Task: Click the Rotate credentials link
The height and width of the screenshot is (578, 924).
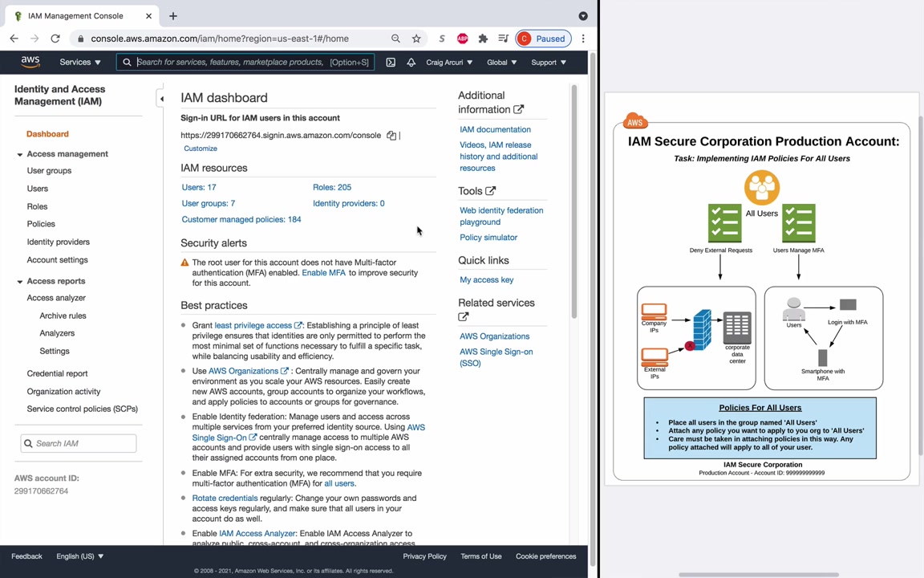Action: pos(225,498)
